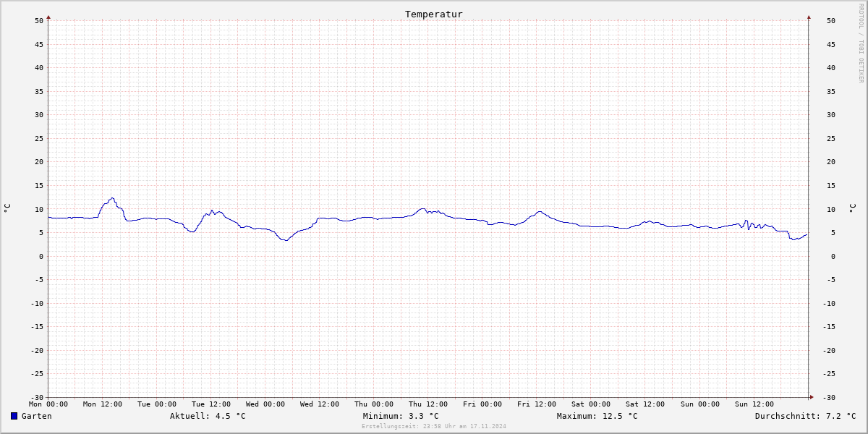
Task: Click the Mon 12:00 time axis label
Action: coord(103,404)
